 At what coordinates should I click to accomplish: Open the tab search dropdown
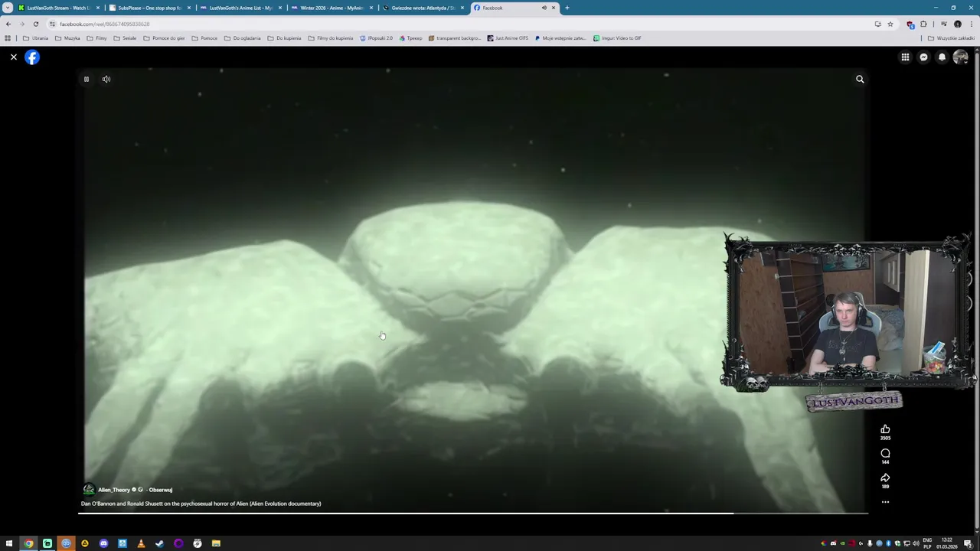click(7, 8)
